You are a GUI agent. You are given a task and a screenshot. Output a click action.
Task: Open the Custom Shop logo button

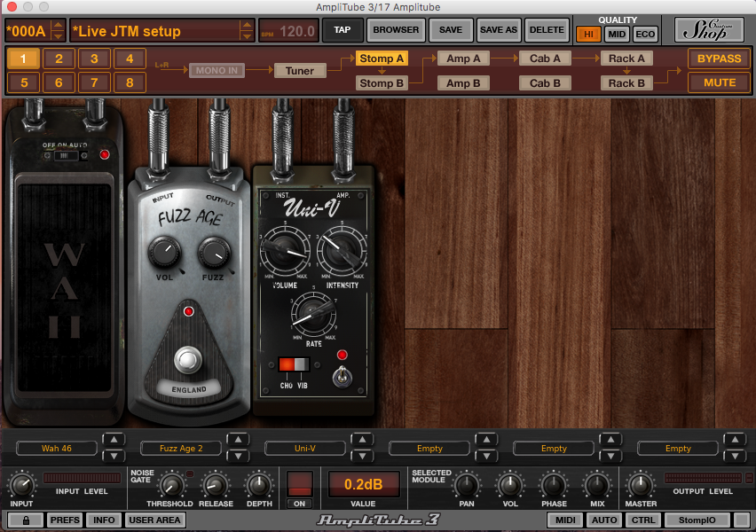708,30
